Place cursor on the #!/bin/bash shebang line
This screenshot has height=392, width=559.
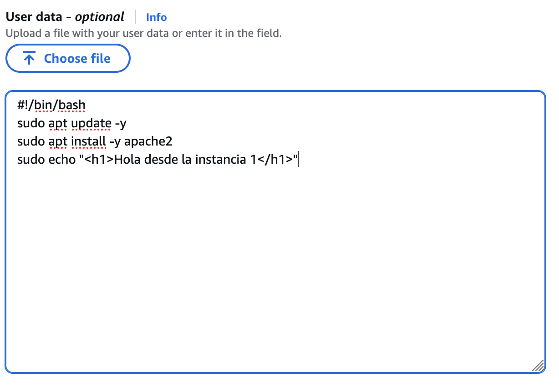pyautogui.click(x=51, y=106)
